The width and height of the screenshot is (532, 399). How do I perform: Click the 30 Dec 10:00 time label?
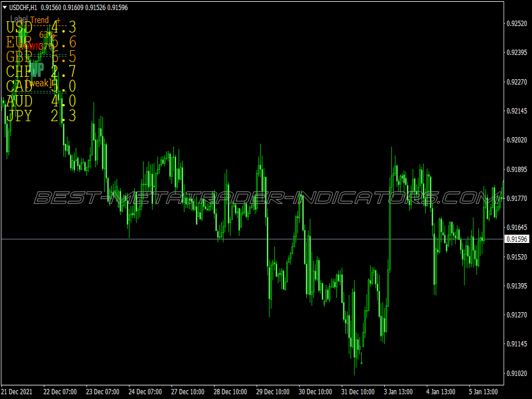tap(316, 392)
